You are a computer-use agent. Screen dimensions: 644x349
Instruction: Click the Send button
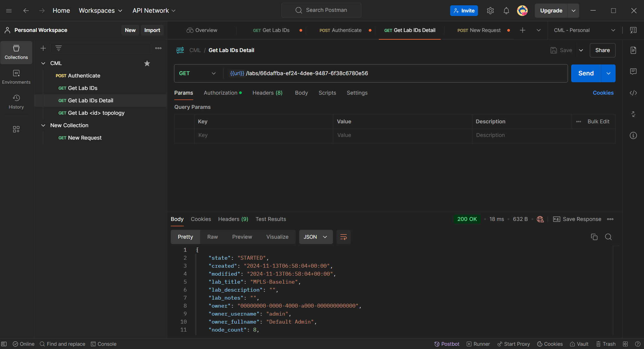coord(586,73)
